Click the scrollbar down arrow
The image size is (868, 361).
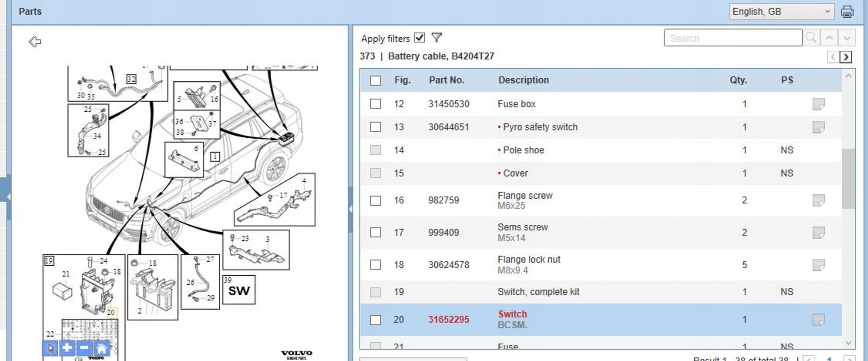point(848,343)
